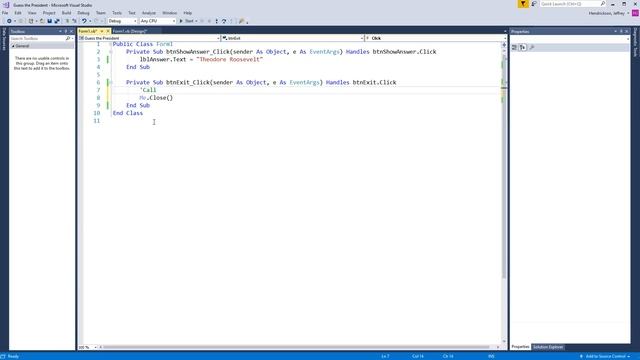Viewport: 640px width, 360px height.
Task: Open the Click event member dropdown
Action: coord(436,38)
